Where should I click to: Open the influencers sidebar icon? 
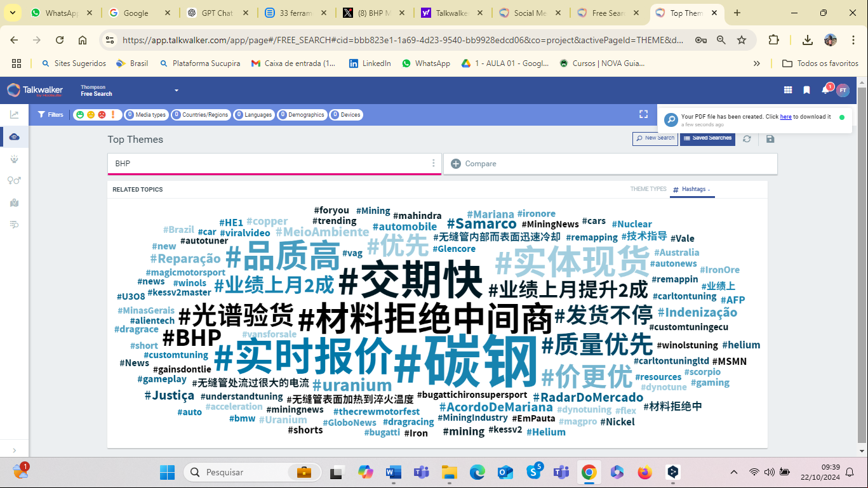[14, 159]
